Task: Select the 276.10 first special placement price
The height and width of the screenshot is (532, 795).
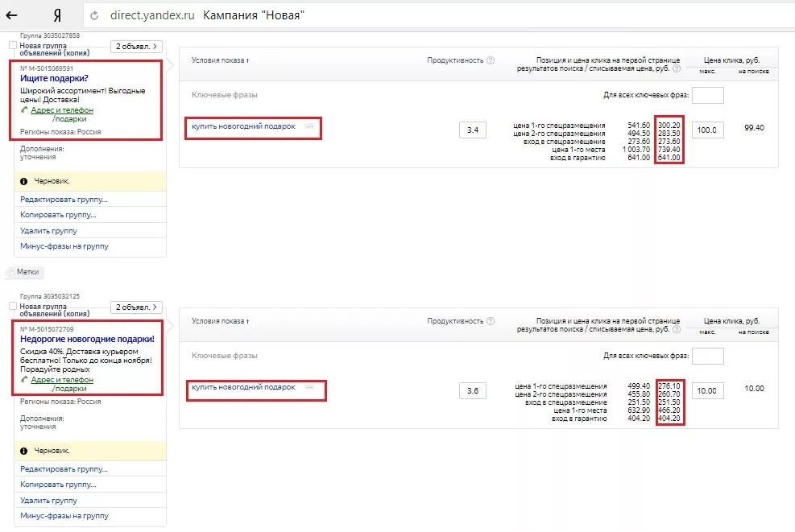Action: pyautogui.click(x=669, y=386)
